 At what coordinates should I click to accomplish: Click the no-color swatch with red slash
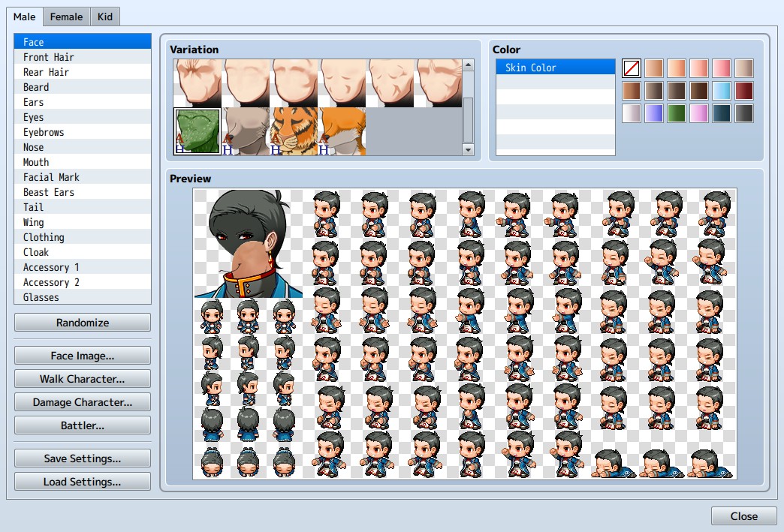click(632, 68)
